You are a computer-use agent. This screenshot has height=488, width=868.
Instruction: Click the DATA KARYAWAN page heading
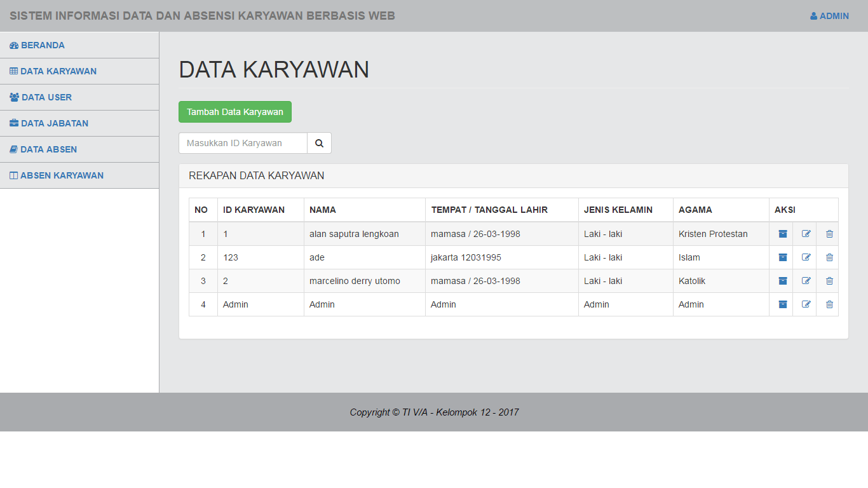pos(274,69)
